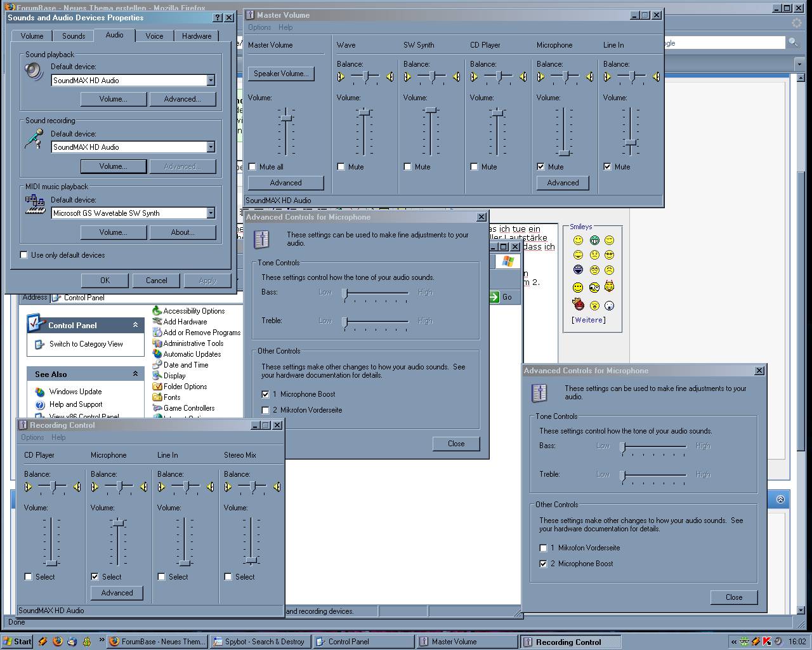Open Add or Remove Programs icon

pos(157,333)
